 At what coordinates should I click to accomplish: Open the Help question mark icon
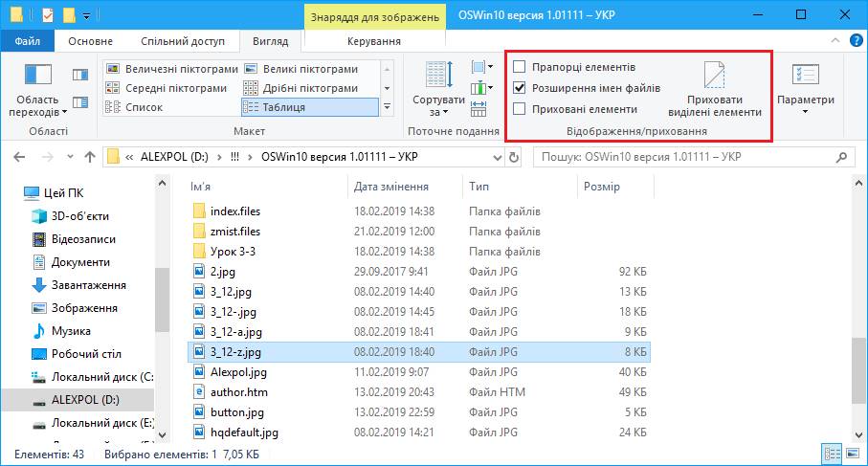pyautogui.click(x=856, y=40)
